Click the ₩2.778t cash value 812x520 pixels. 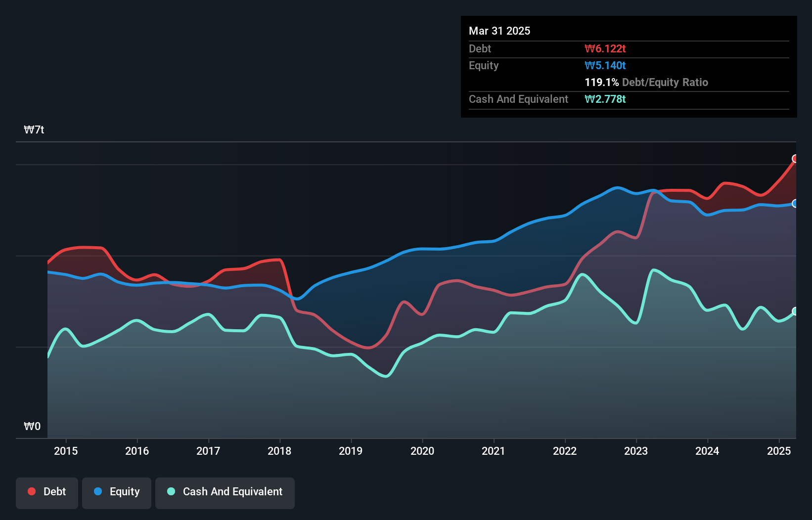pyautogui.click(x=605, y=99)
